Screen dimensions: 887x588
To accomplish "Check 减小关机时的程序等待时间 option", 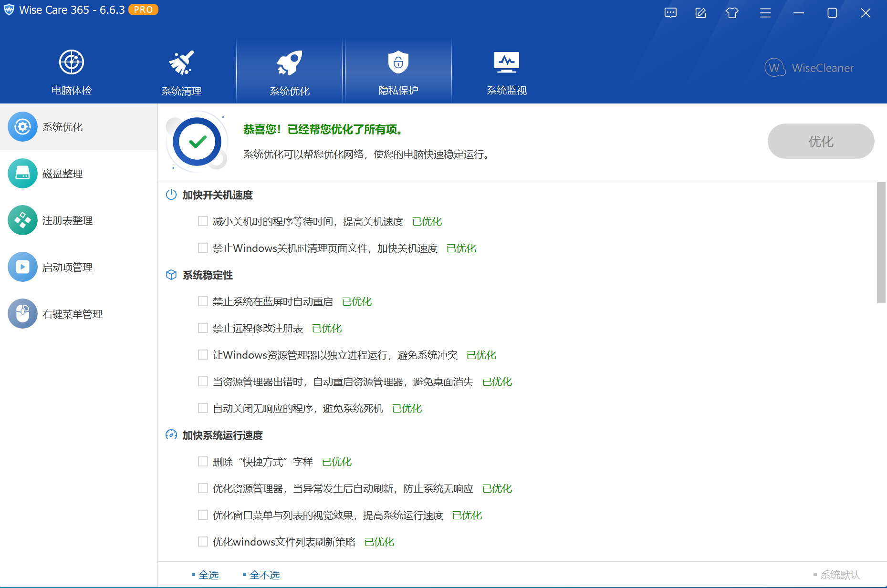I will 203,221.
